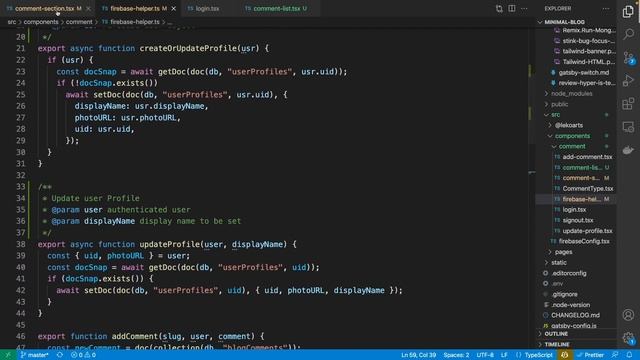Expand the static folder

(x=559, y=262)
